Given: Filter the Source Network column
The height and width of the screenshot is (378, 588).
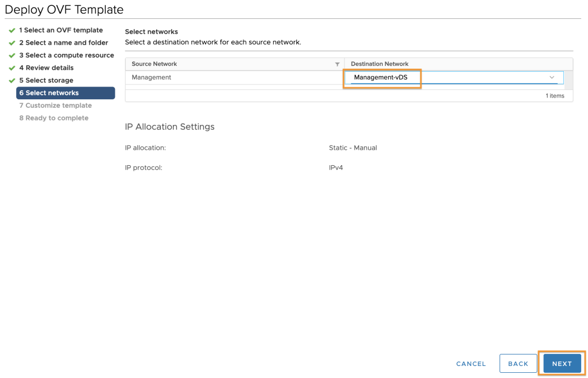Looking at the screenshot, I should pos(337,64).
